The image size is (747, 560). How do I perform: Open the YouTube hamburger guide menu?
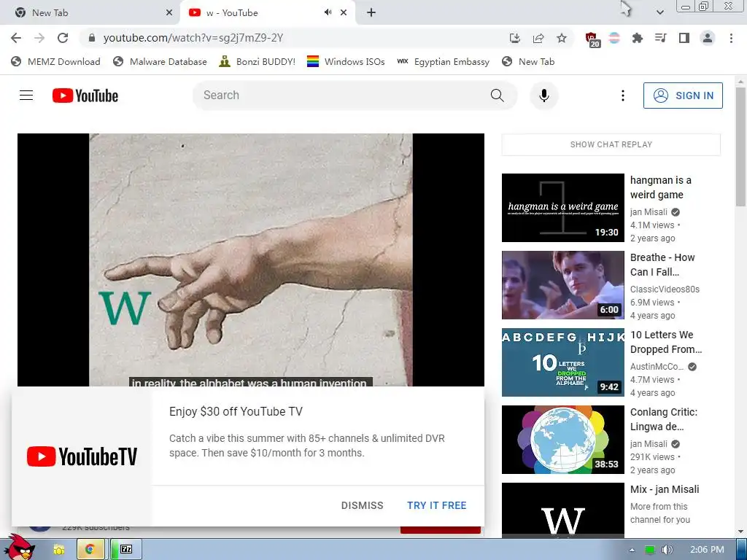point(26,96)
